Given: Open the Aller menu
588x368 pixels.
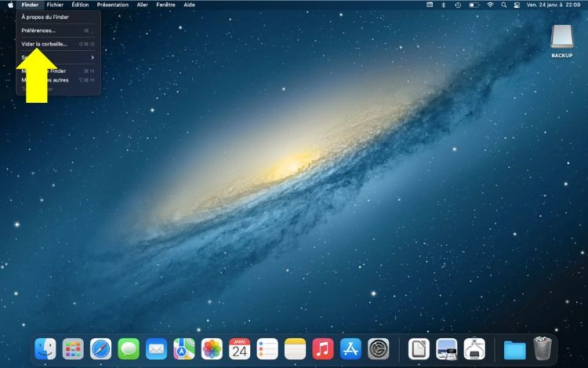Looking at the screenshot, I should [x=142, y=5].
